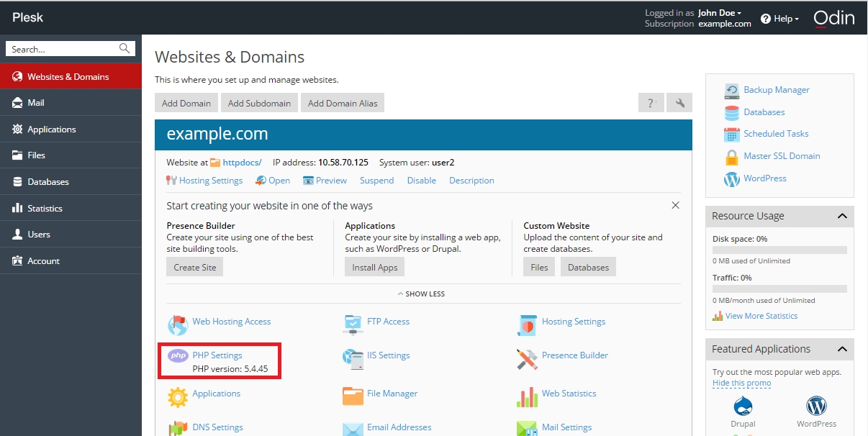Click the Web Statistics chart icon
The image size is (868, 436).
527,397
